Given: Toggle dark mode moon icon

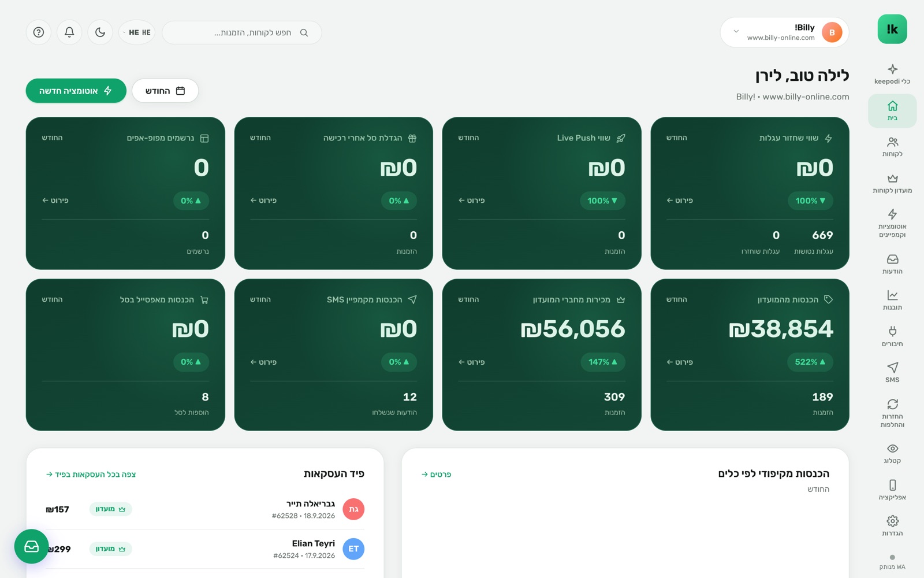Looking at the screenshot, I should tap(100, 32).
